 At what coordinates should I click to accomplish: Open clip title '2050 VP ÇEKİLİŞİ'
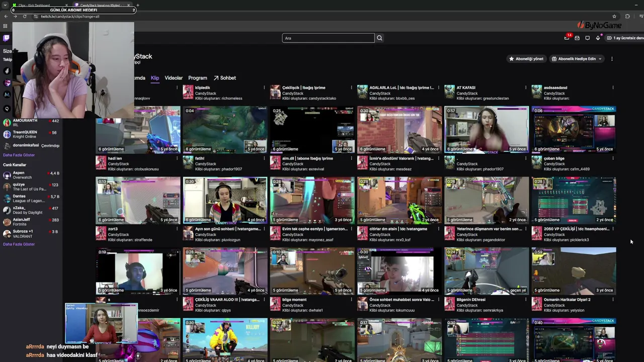(577, 229)
